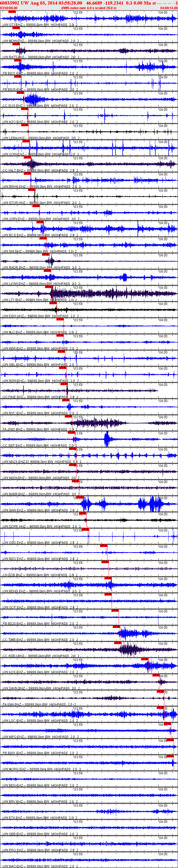Click the pick marker on CC.ASBU.BHZ trace
The image size is (178, 868).
point(118,643)
